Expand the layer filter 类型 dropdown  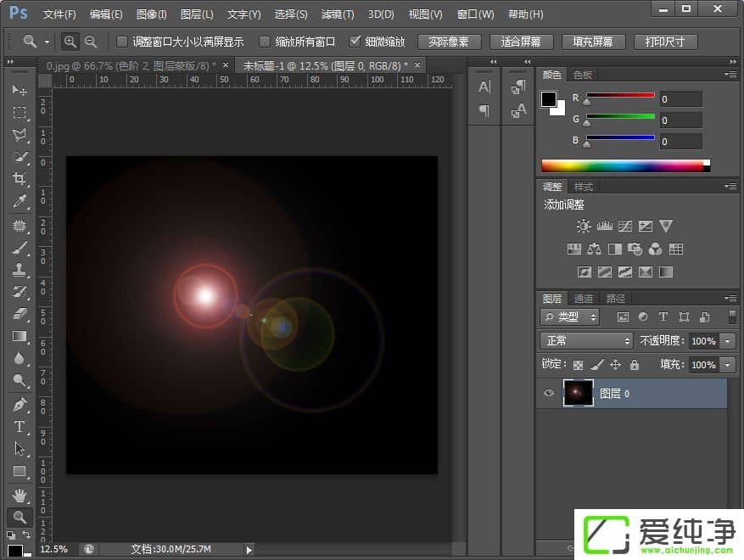(x=570, y=316)
